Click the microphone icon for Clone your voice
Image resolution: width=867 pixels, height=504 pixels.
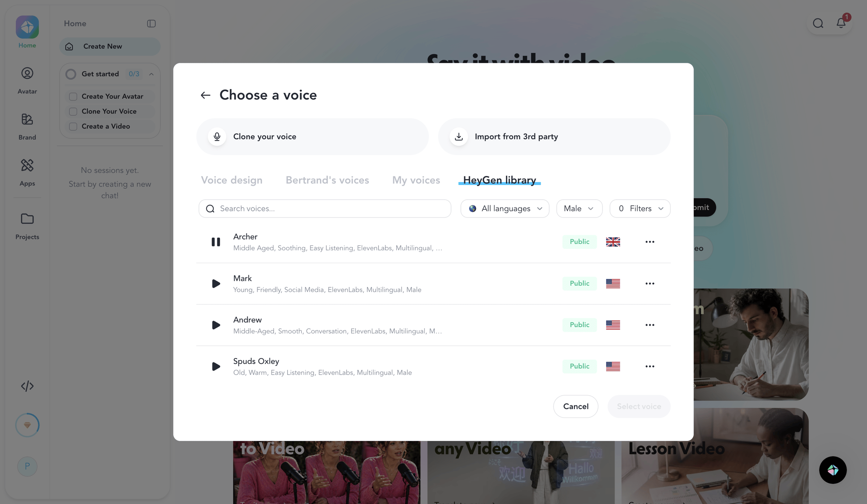(x=217, y=137)
